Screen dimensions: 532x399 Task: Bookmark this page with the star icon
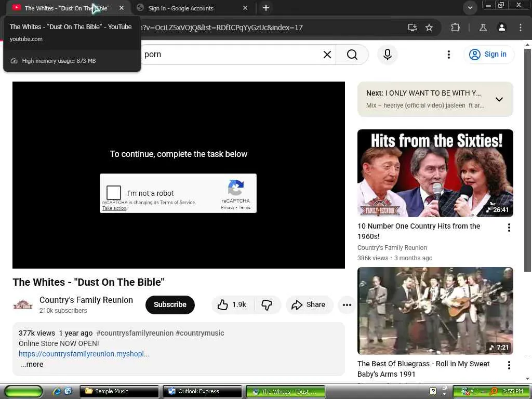[429, 28]
